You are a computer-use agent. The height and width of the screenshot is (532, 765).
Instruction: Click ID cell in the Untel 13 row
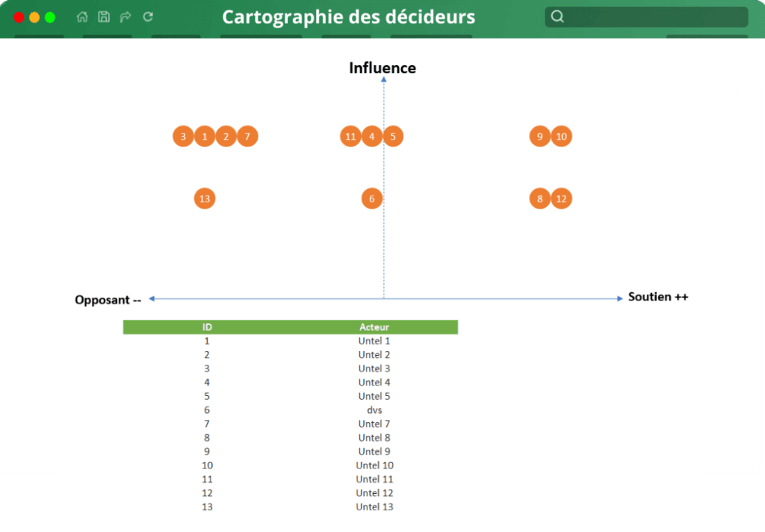click(207, 507)
